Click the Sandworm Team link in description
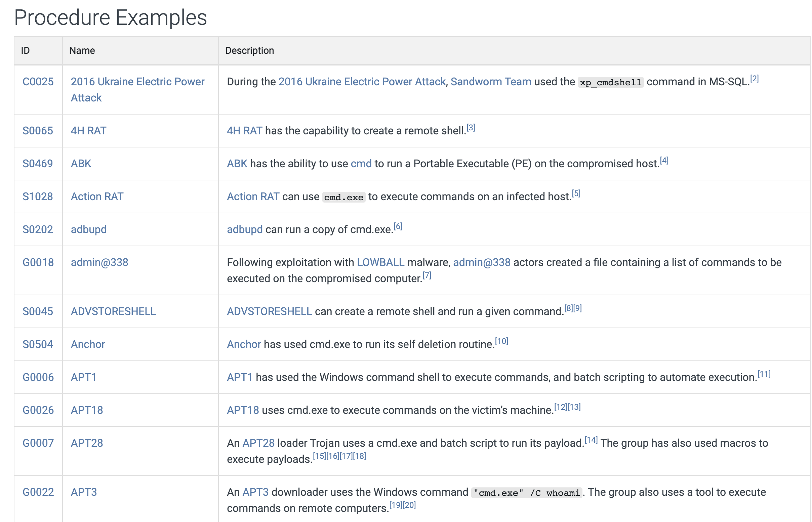Viewport: 812px width, 522px height. pos(490,82)
